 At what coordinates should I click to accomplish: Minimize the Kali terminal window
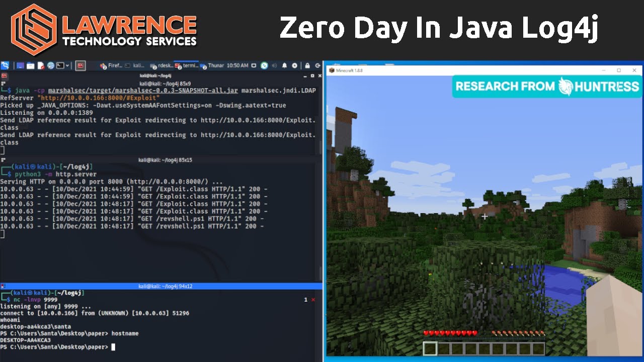pos(305,76)
